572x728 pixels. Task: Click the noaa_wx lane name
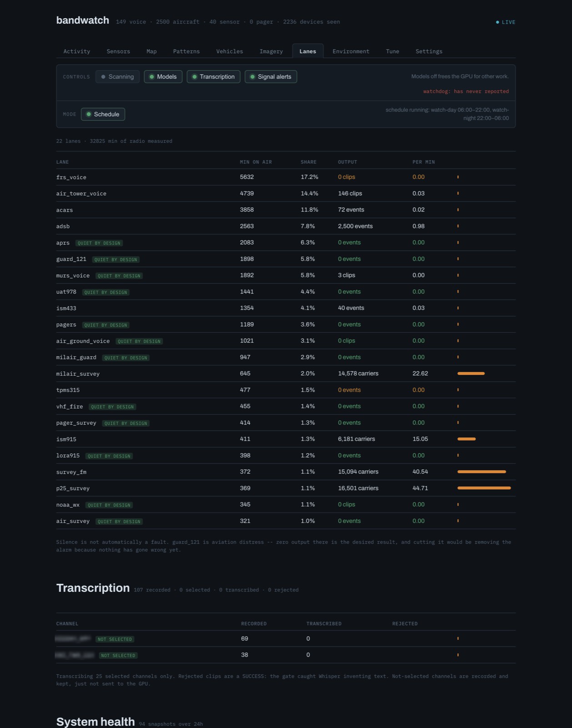pyautogui.click(x=68, y=505)
